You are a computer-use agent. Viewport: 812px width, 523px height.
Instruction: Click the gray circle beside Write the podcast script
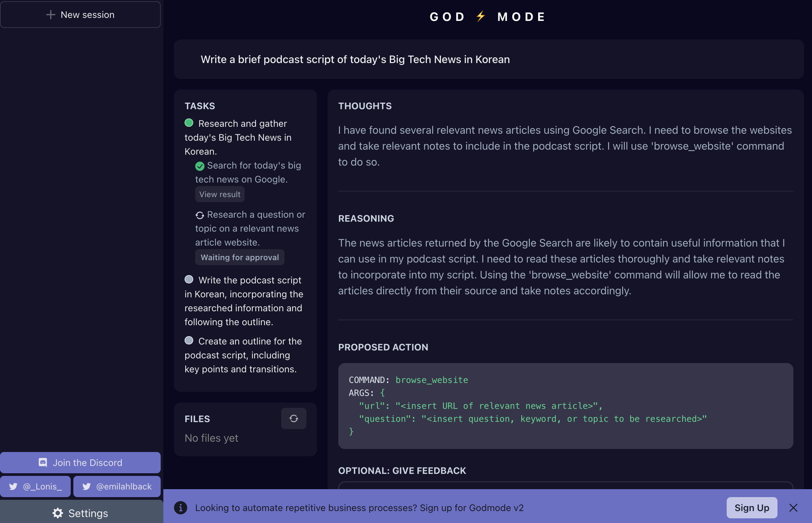click(x=189, y=279)
